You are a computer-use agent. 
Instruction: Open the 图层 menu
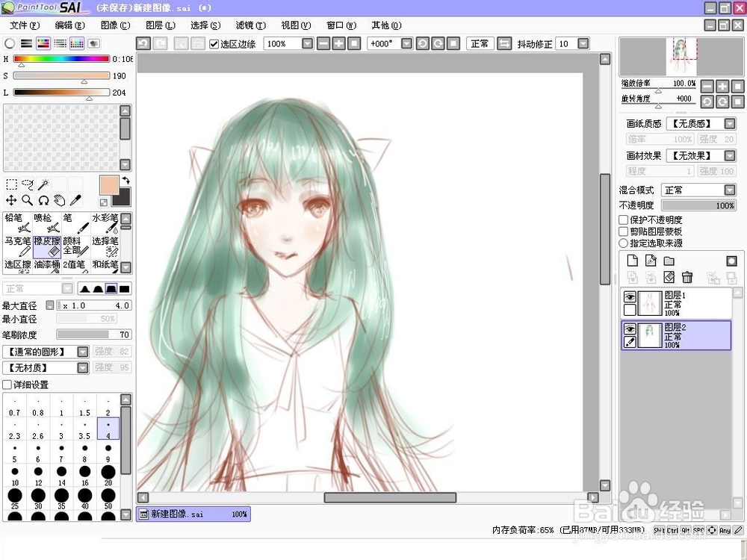(x=161, y=25)
